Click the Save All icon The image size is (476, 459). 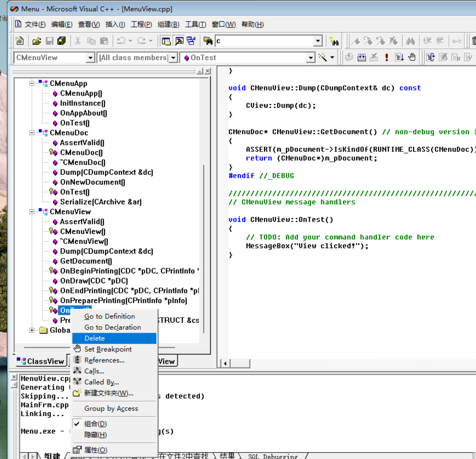tap(61, 41)
